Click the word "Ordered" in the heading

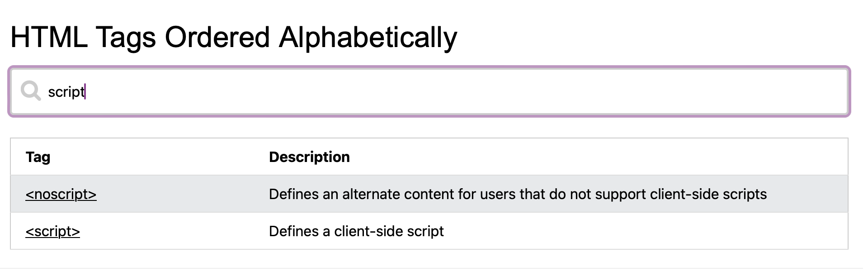click(x=217, y=37)
